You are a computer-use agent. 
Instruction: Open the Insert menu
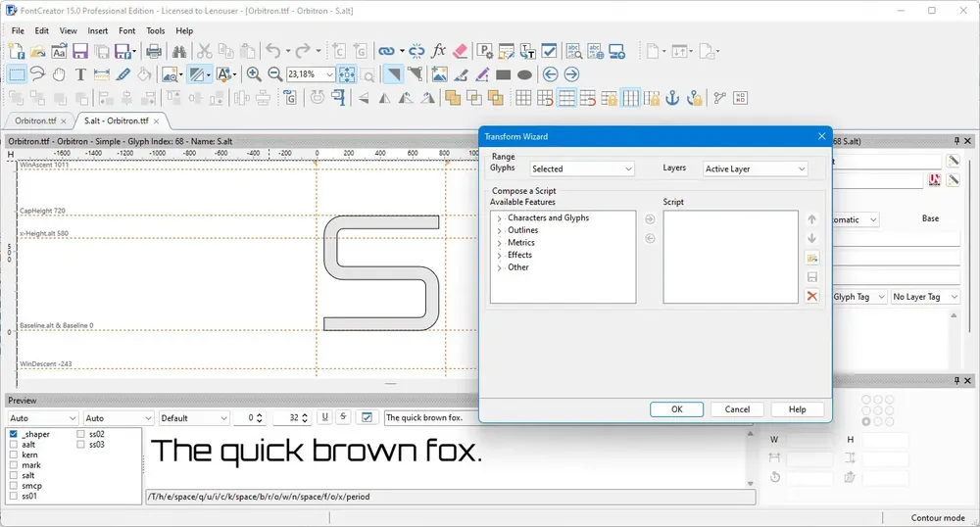97,30
